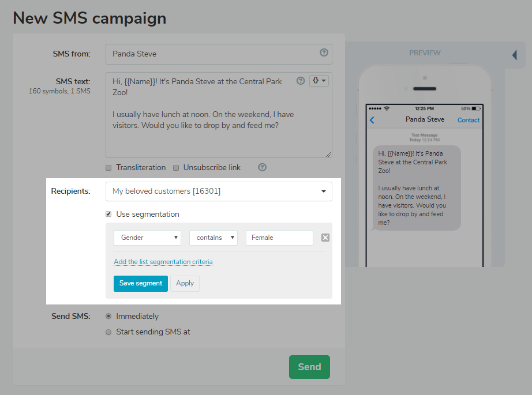Image resolution: width=532 pixels, height=395 pixels.
Task: Collapse the preview panel arrow
Action: point(514,55)
